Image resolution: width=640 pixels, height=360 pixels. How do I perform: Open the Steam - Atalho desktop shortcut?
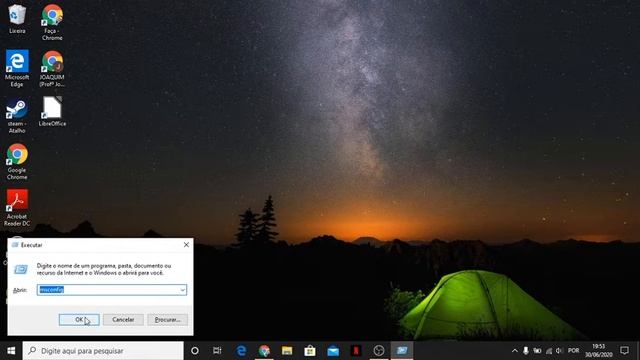17,116
